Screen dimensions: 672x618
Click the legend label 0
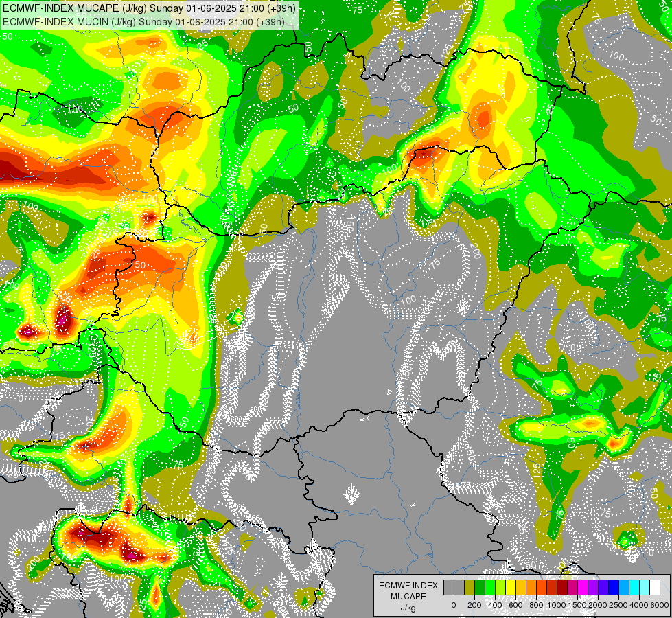[x=454, y=605]
